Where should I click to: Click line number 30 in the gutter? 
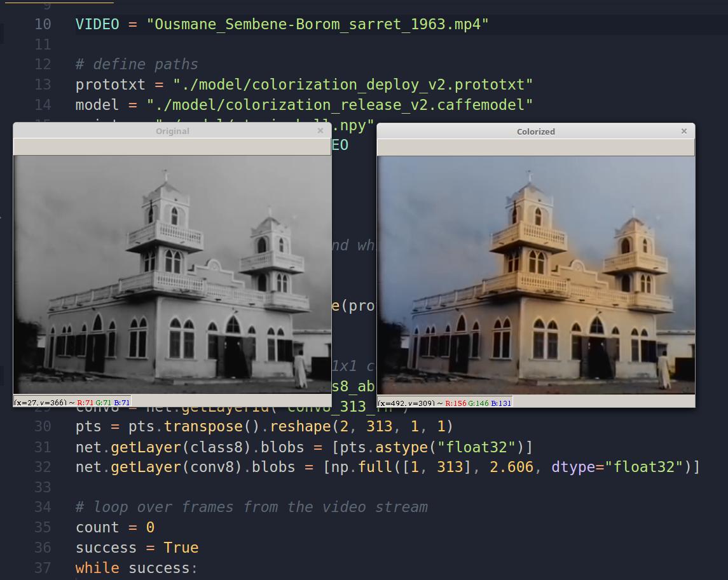(43, 426)
